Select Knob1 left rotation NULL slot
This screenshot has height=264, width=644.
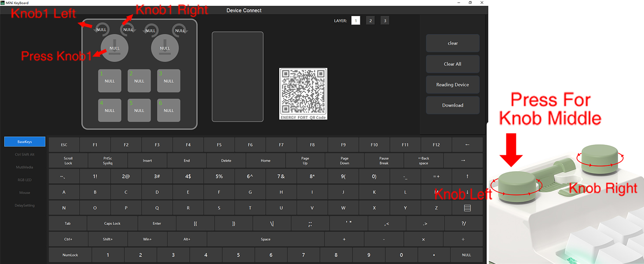101,29
